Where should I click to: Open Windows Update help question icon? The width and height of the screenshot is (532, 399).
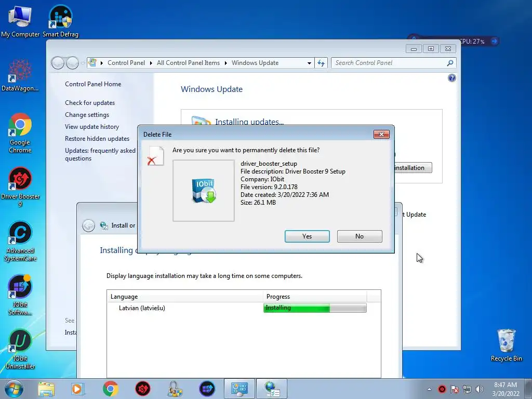[451, 78]
